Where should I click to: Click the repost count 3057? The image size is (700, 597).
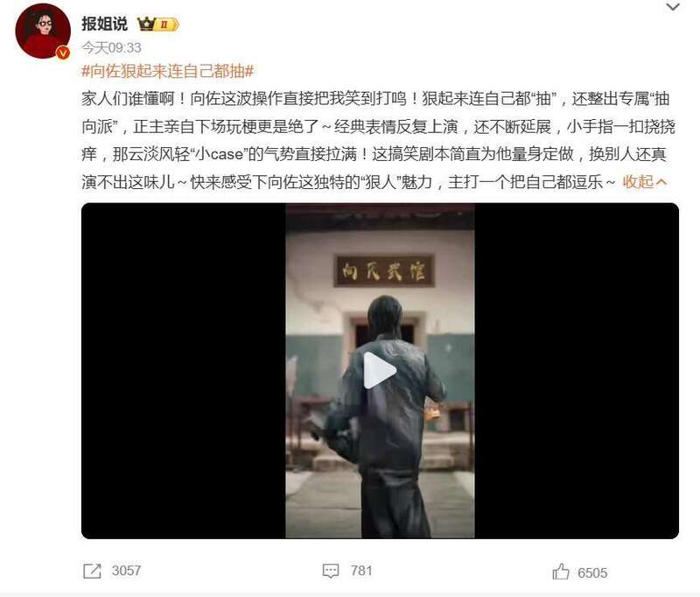tap(126, 571)
